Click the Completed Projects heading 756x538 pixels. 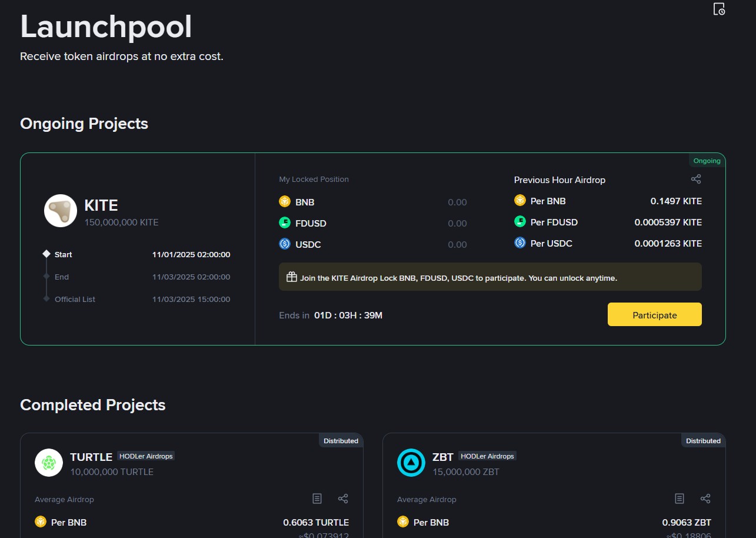(x=93, y=405)
